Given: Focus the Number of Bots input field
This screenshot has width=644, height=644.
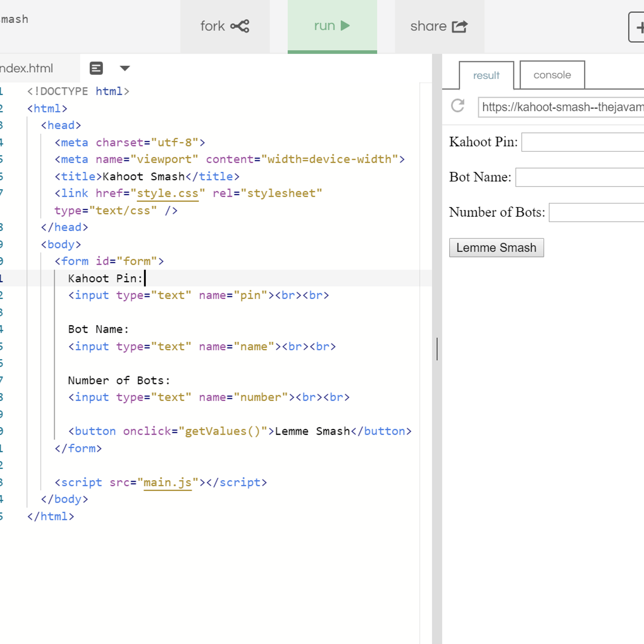Looking at the screenshot, I should click(597, 213).
